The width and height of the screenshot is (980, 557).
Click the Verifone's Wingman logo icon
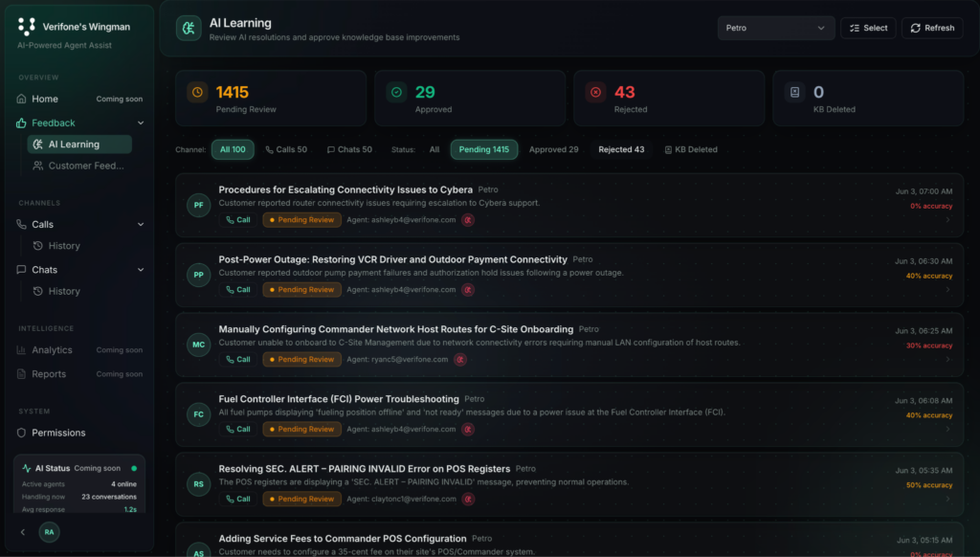point(26,26)
